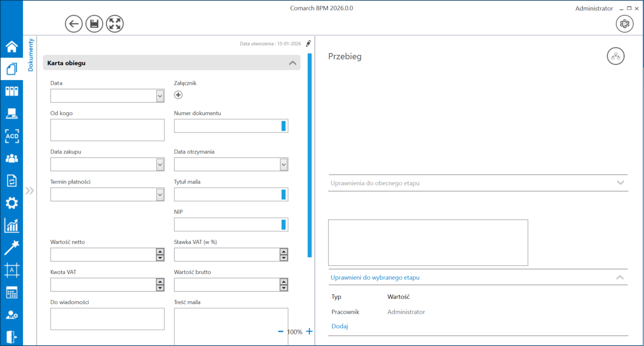
Task: Open the reports chart icon in sidebar
Action: (x=12, y=225)
